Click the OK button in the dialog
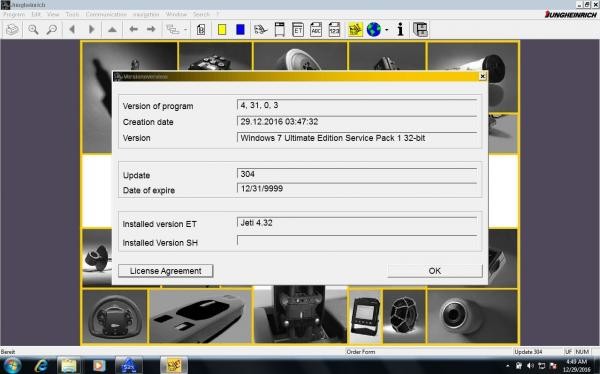Screen dimensions: 600x374 click(x=435, y=271)
